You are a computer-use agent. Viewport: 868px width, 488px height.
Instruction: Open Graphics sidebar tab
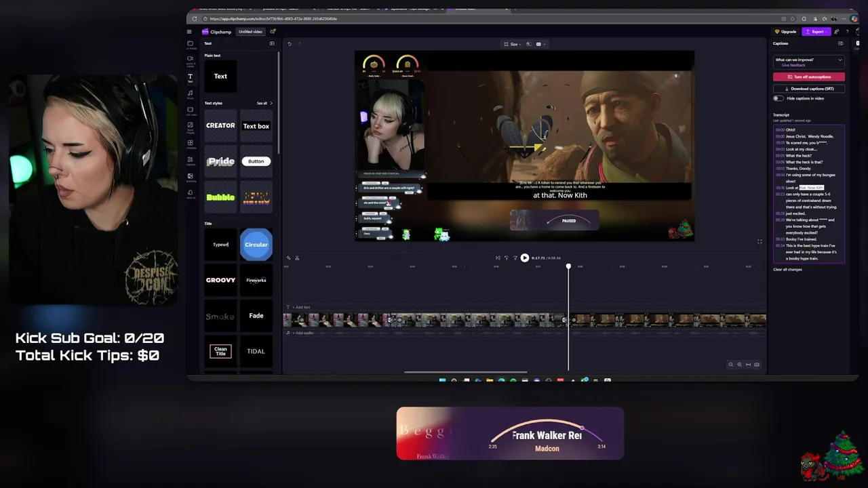(x=191, y=161)
